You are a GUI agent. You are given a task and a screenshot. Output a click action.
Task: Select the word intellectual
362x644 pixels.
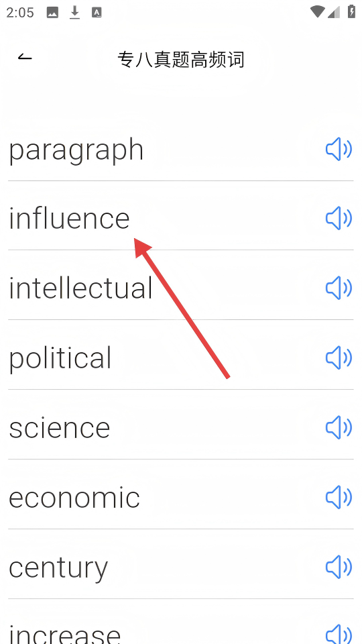81,288
